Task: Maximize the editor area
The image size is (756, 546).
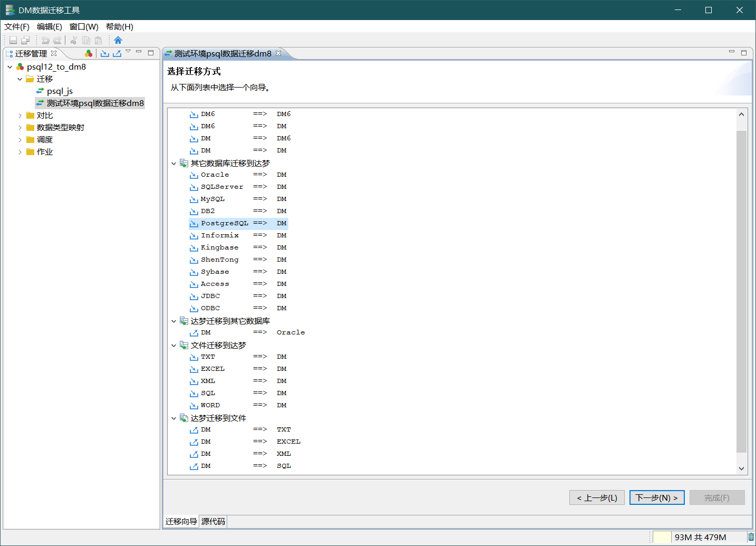Action: click(x=744, y=53)
